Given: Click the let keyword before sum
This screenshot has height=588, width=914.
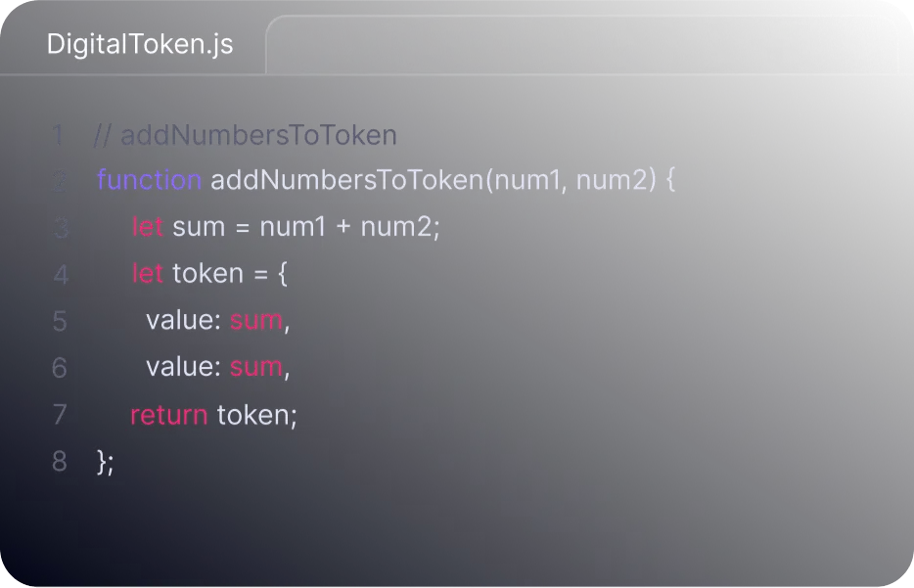Looking at the screenshot, I should (x=148, y=227).
